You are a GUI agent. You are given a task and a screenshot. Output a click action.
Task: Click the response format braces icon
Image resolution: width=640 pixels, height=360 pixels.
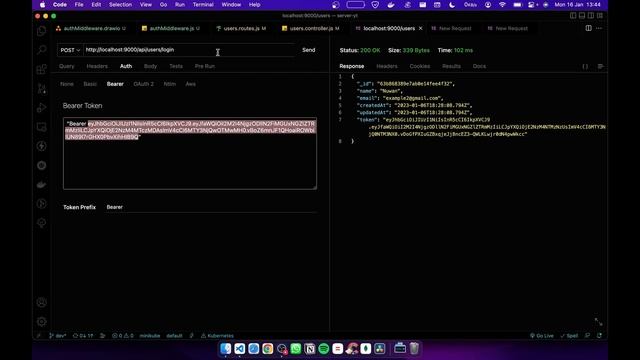[585, 66]
